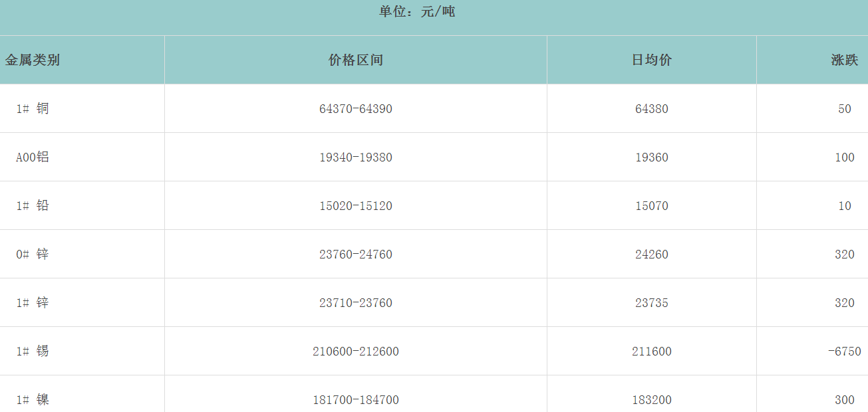Image resolution: width=868 pixels, height=412 pixels.
Task: Select the change value 100 for A00铝
Action: tap(844, 157)
